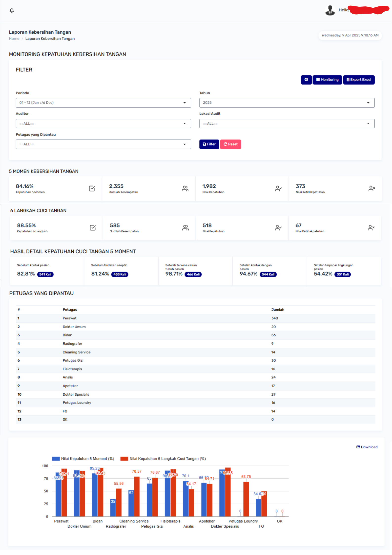This screenshot has width=392, height=555.
Task: Click the checkmark icon beside Kepatuhan 5 Momen
Action: 92,189
